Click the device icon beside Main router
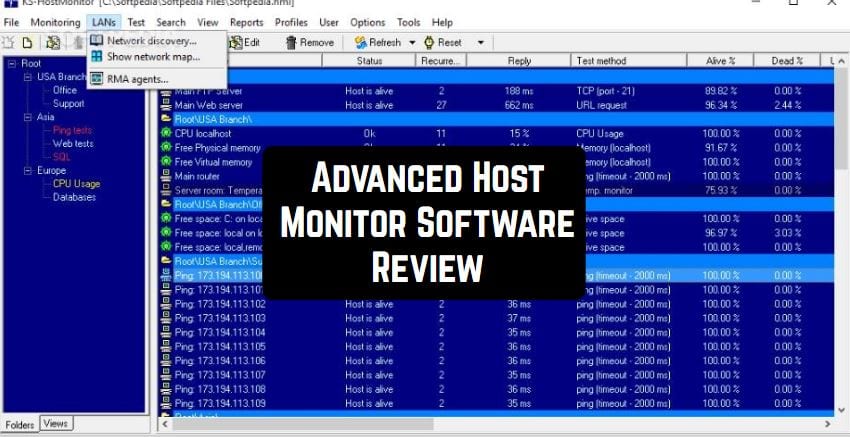The width and height of the screenshot is (850, 437). pyautogui.click(x=166, y=176)
